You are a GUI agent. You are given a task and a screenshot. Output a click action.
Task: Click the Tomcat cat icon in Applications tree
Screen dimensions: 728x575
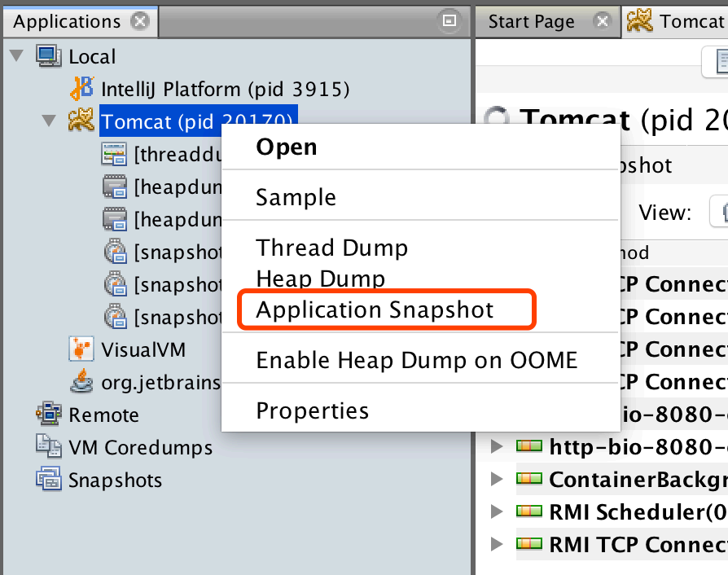[81, 120]
